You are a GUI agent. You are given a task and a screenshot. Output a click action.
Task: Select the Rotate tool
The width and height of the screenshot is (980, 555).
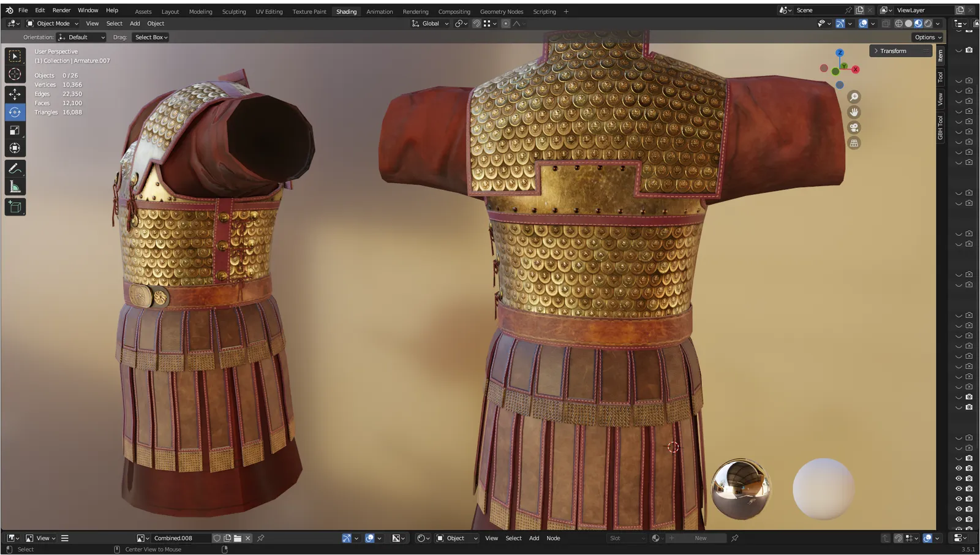pyautogui.click(x=15, y=112)
